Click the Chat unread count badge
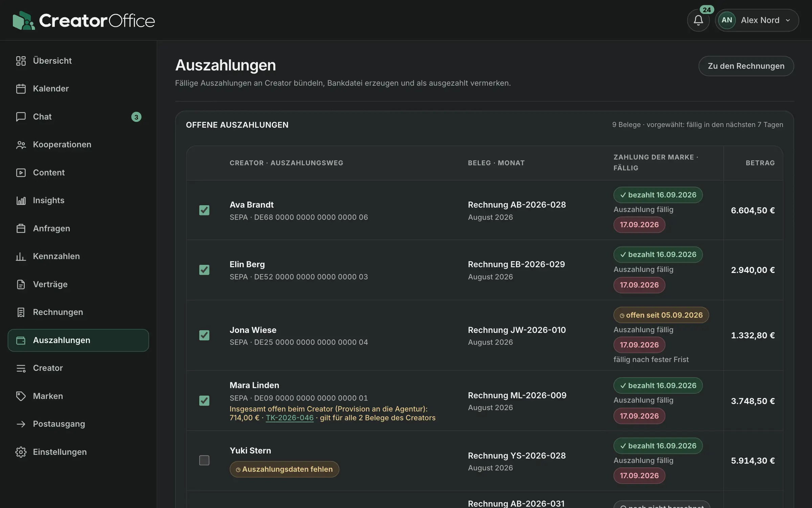Viewport: 812px width, 508px height. point(136,117)
